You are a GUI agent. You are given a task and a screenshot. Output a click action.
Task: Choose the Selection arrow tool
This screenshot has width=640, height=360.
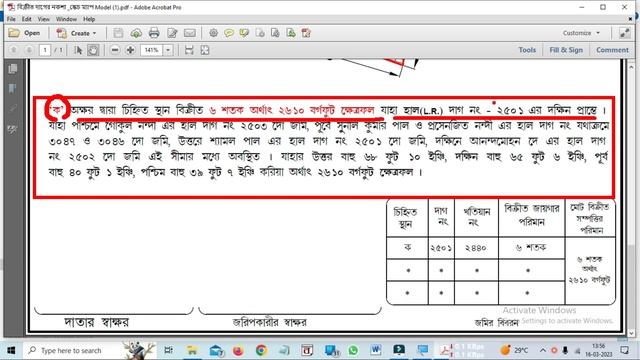pos(78,50)
